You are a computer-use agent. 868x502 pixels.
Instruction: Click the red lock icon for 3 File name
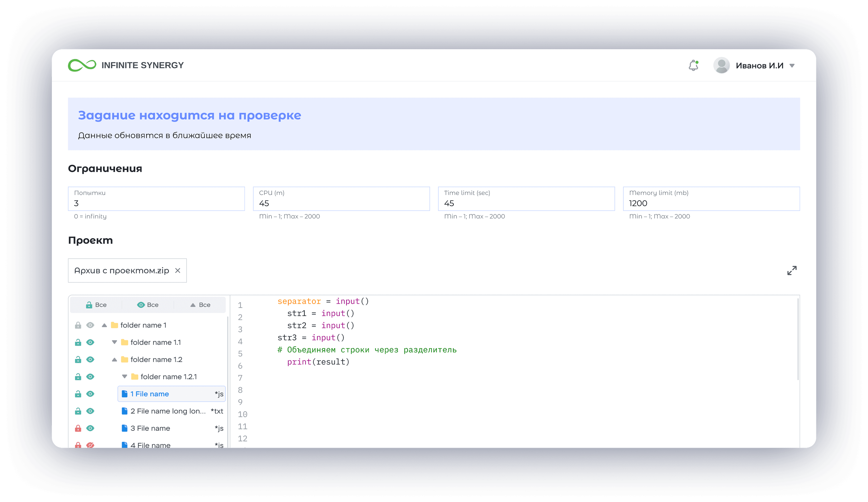(x=78, y=428)
